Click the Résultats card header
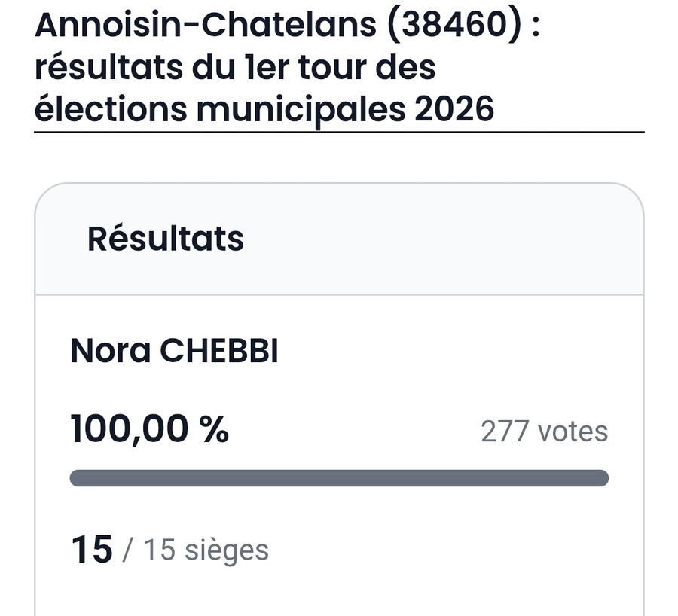 coord(166,239)
